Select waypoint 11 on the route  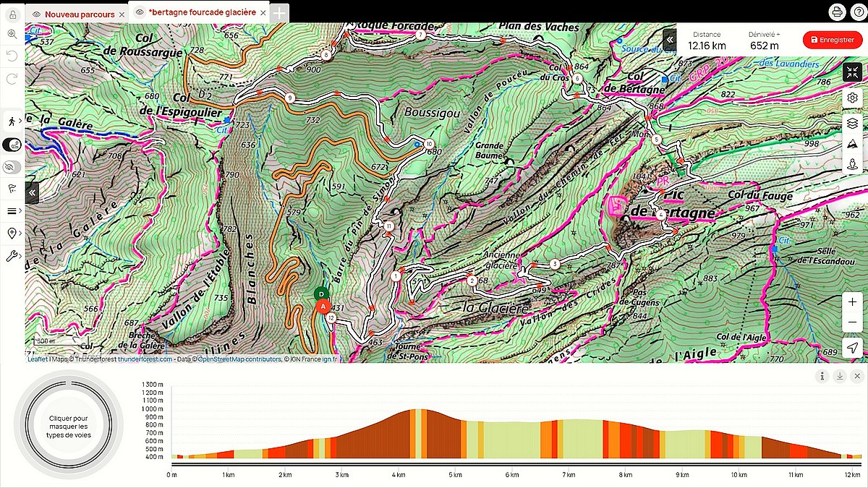coord(388,226)
